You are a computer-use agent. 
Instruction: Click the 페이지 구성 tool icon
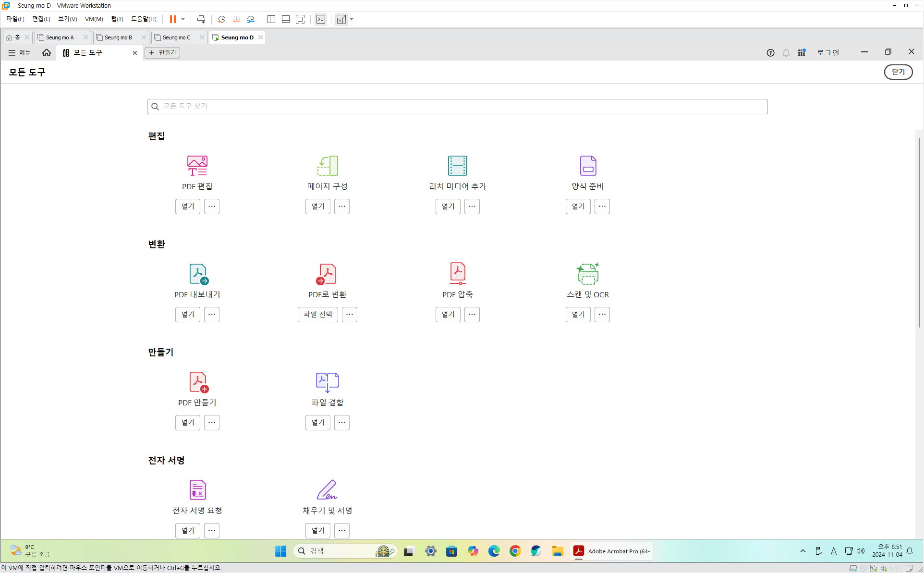click(328, 166)
